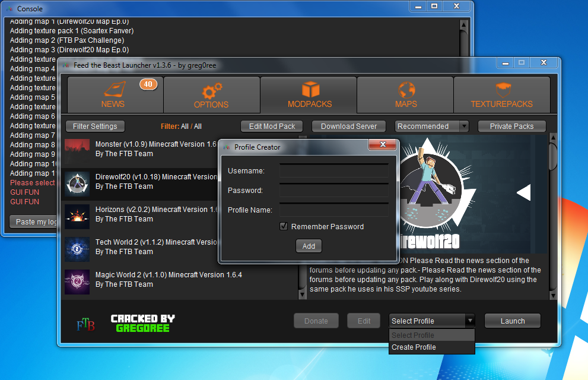This screenshot has width=588, height=380.
Task: Click the Edit profile button
Action: click(x=364, y=321)
